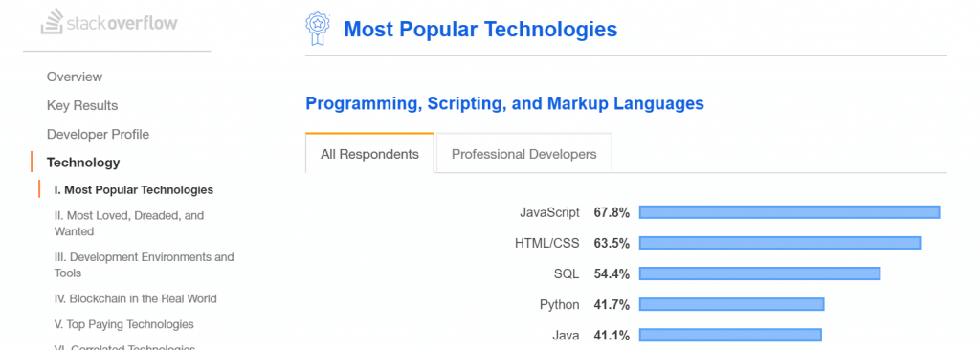Image resolution: width=980 pixels, height=350 pixels.
Task: Click the Most Popular Technologies heading
Action: pos(480,30)
